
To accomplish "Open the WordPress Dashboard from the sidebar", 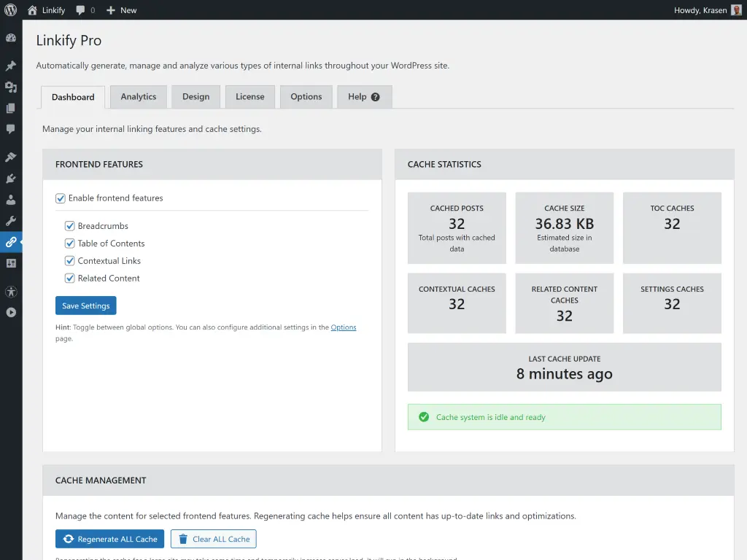I will point(10,38).
